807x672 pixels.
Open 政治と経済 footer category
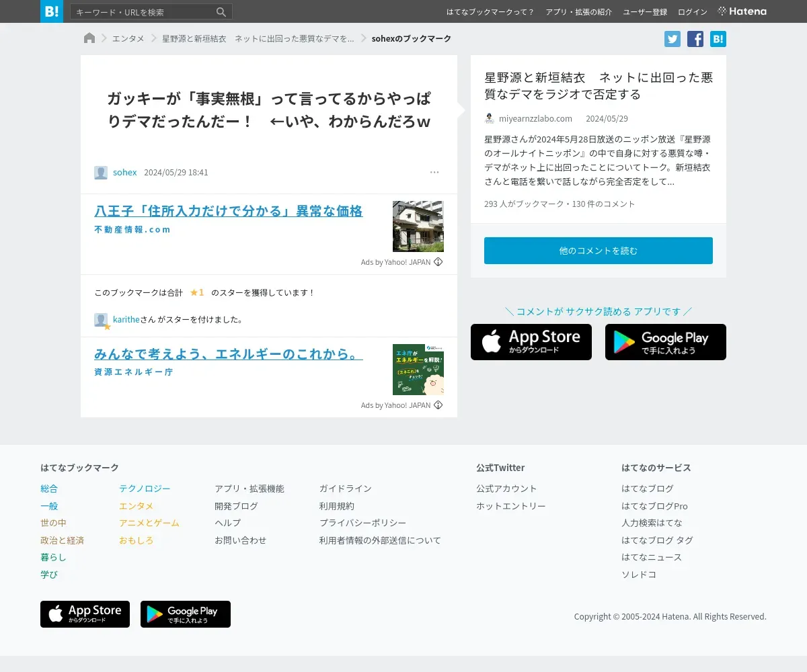pyautogui.click(x=62, y=540)
